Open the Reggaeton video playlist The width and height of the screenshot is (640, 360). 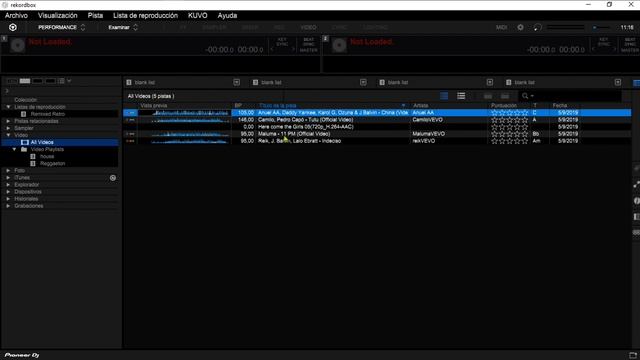click(x=52, y=163)
